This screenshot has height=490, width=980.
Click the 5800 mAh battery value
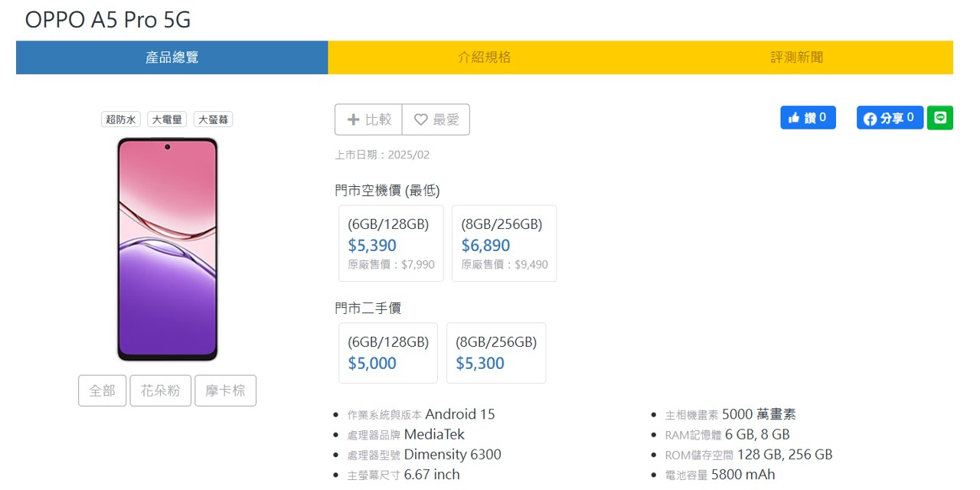[743, 475]
